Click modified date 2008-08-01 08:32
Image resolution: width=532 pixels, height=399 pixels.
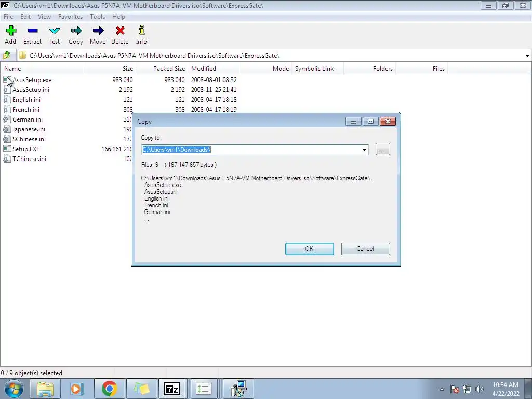(x=214, y=80)
